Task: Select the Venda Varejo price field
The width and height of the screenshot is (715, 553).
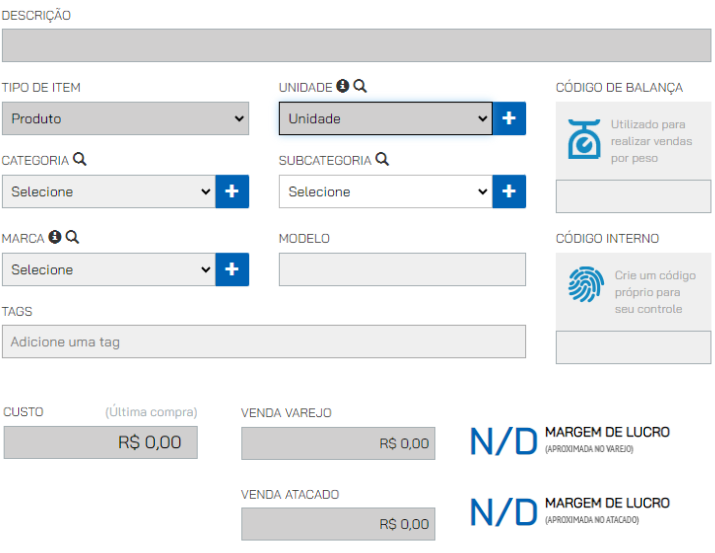Action: [x=338, y=443]
